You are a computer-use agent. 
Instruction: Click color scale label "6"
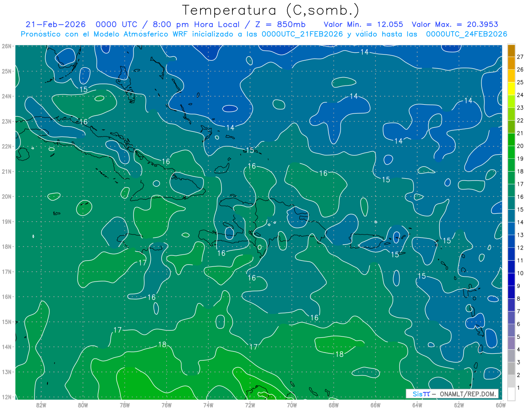click(519, 324)
